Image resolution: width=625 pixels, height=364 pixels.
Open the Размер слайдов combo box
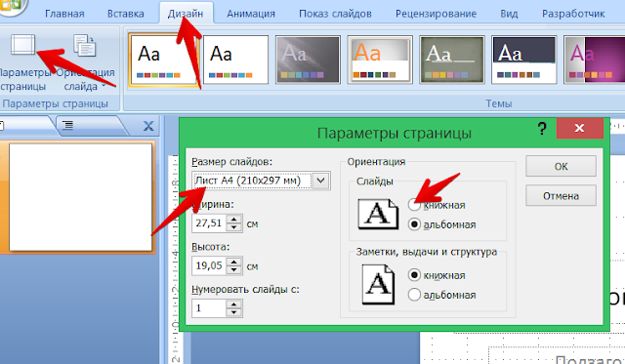click(x=261, y=182)
